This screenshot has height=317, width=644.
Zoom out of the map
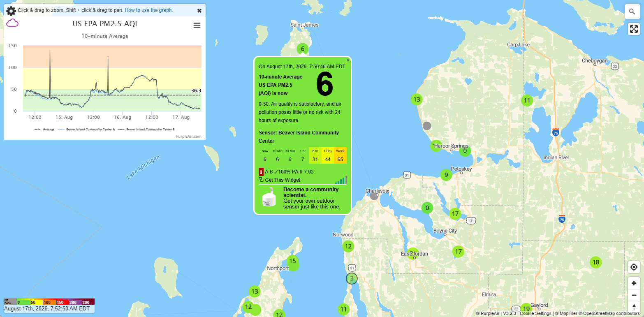[634, 295]
